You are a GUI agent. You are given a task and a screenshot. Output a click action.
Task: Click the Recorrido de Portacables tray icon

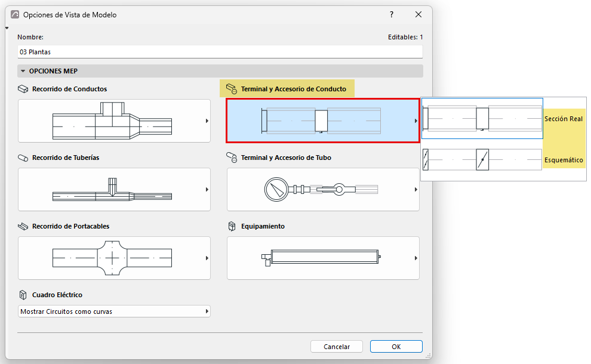click(x=23, y=227)
